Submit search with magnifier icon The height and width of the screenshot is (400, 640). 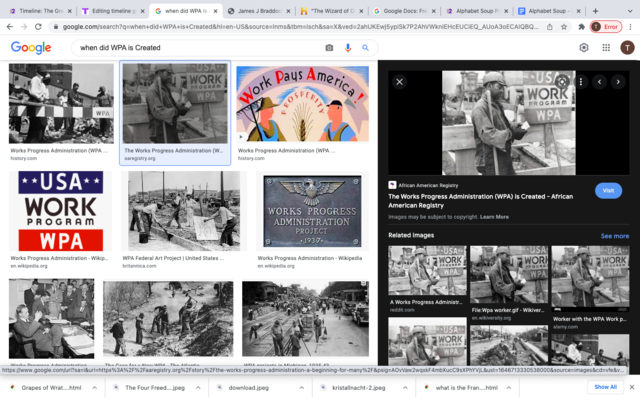click(365, 48)
